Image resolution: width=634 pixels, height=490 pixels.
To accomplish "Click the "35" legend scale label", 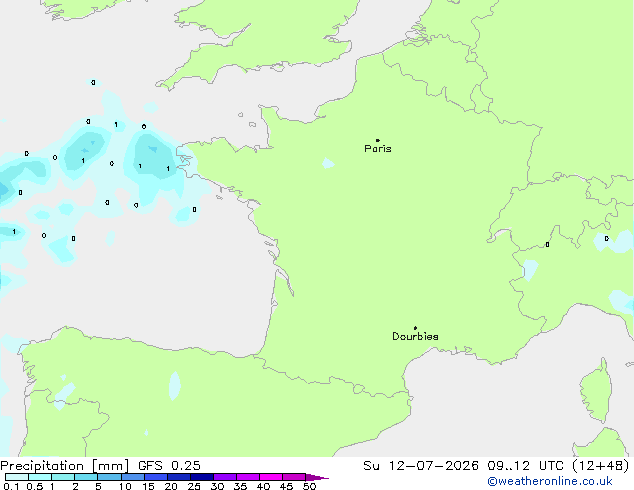I will tap(240, 486).
